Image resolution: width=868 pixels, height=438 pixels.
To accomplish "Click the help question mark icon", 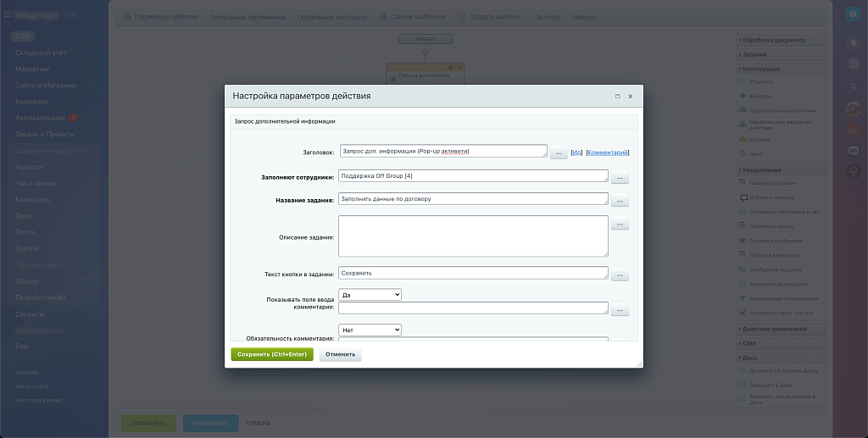I will (854, 14).
